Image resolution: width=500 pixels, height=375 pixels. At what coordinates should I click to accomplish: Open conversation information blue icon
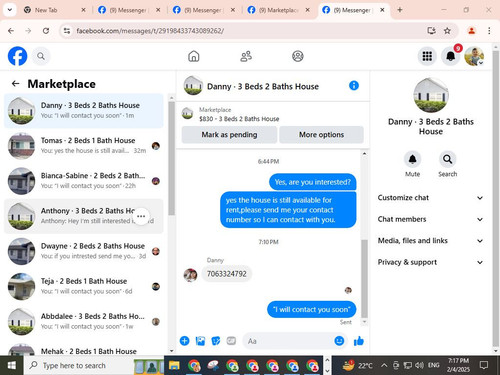point(354,86)
